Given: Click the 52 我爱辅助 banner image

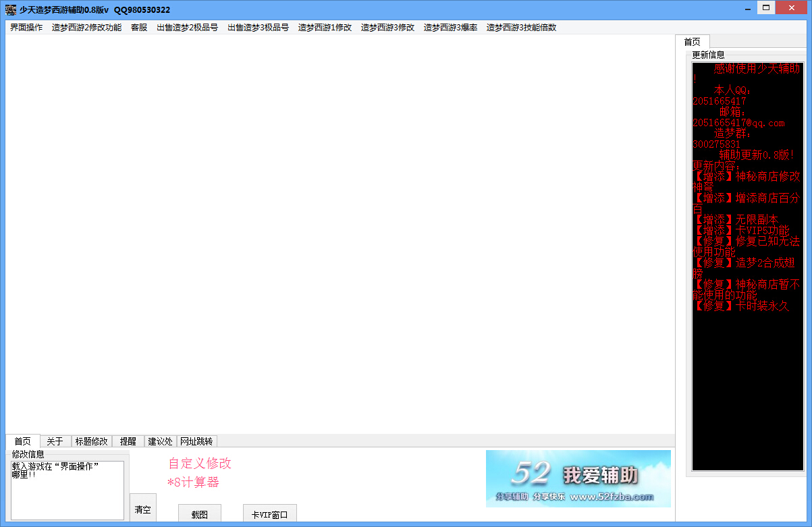Looking at the screenshot, I should [x=578, y=478].
